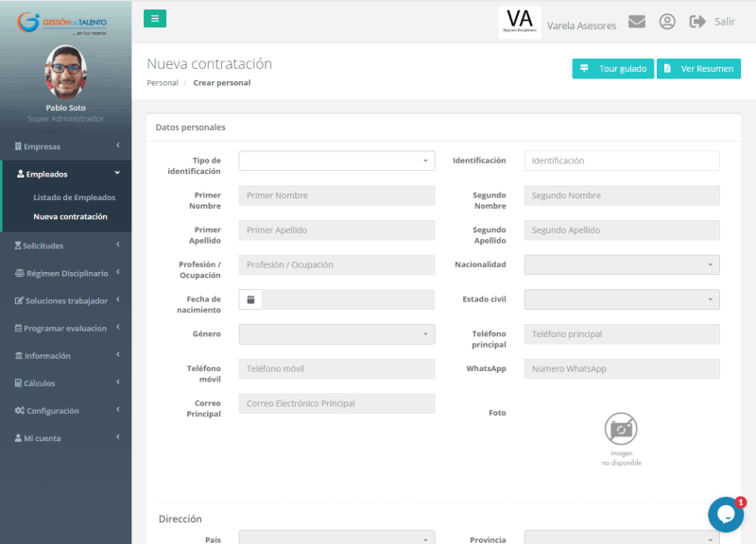Expand the Régimen Disciplinario menu

[x=65, y=273]
